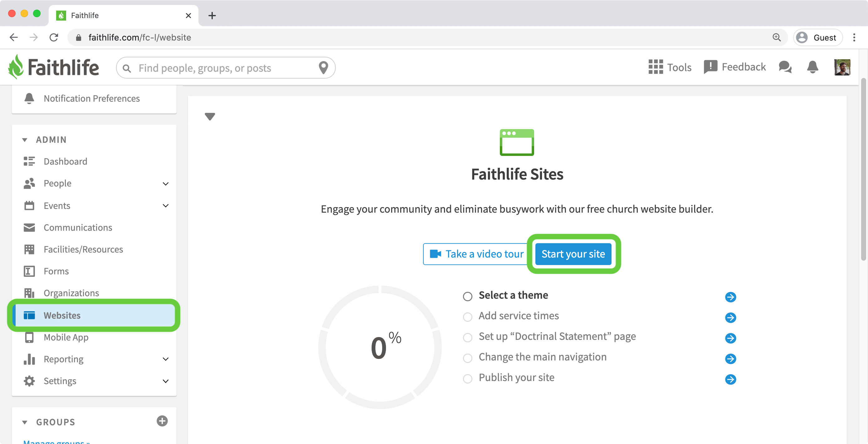Click the Forms sidebar icon

(29, 271)
